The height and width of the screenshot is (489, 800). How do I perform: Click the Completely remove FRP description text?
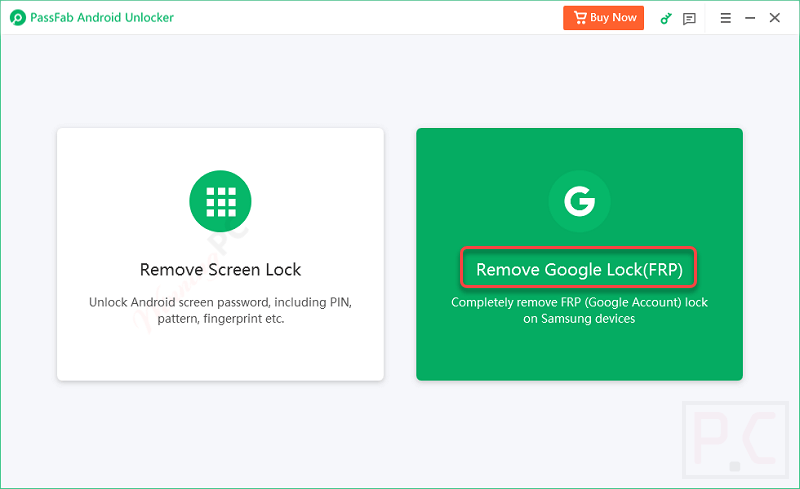click(579, 310)
